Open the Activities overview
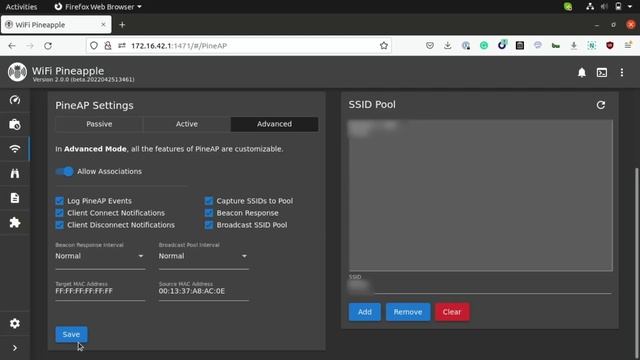Viewport: 640px width, 360px height. 21,7
